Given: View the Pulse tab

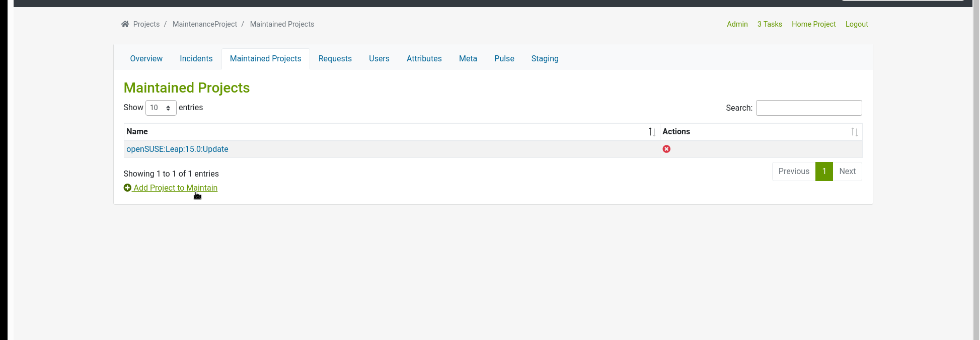Looking at the screenshot, I should point(504,59).
